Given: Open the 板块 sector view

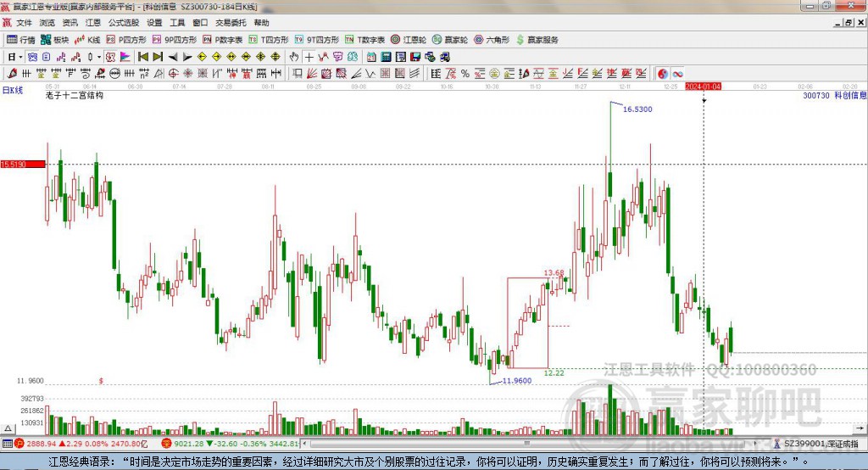Looking at the screenshot, I should click(x=55, y=39).
